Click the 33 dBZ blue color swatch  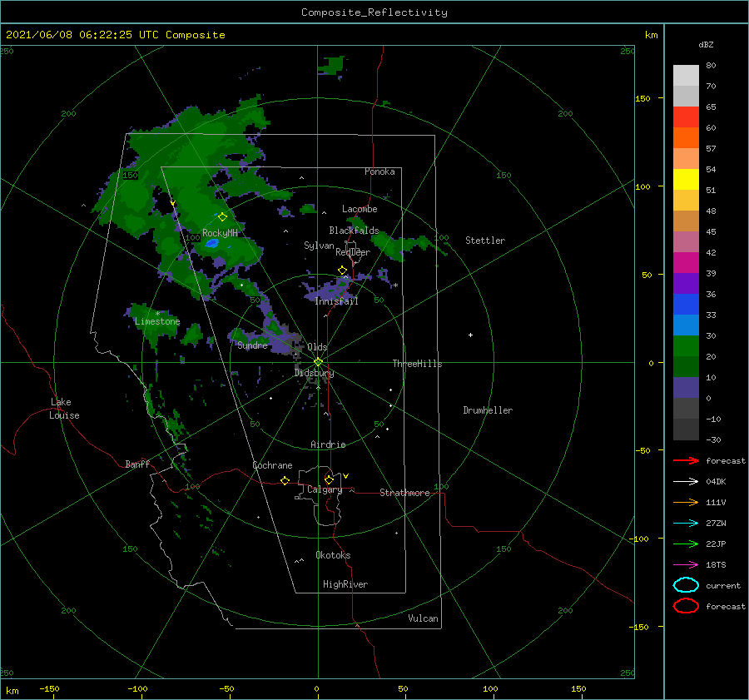686,305
